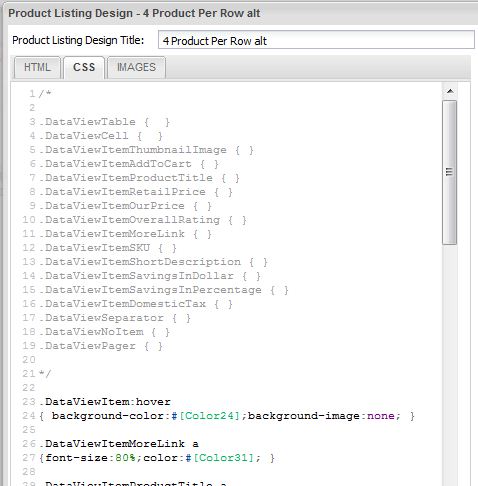
Task: Click the .DataViewTable line in code
Action: click(x=104, y=122)
